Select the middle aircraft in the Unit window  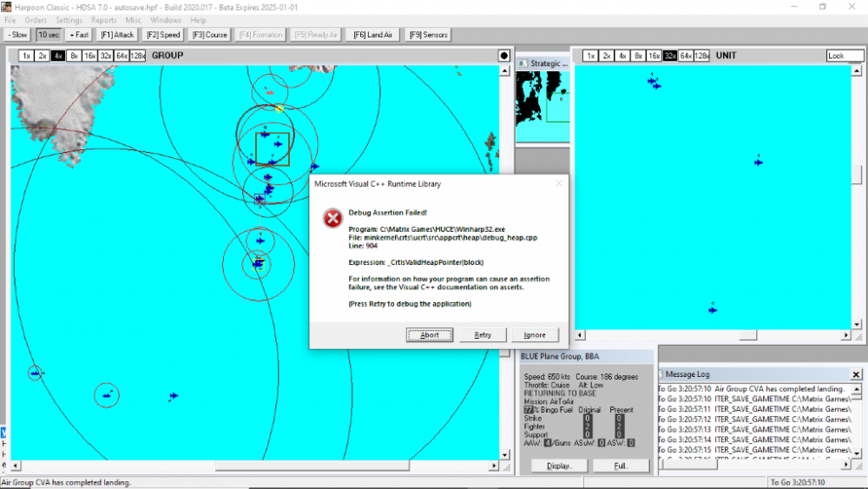[x=759, y=162]
